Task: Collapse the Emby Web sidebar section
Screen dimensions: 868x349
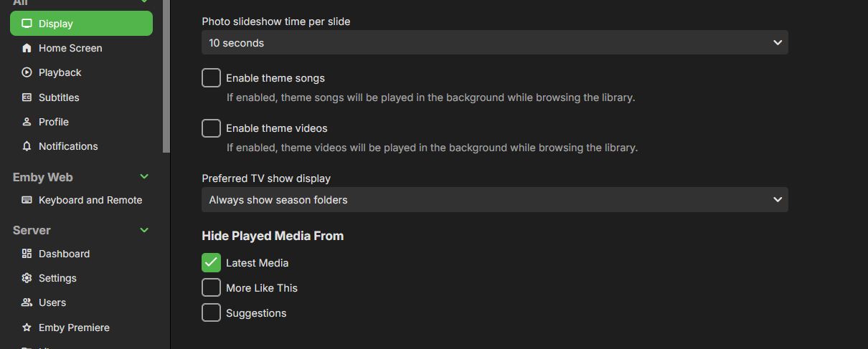Action: 144,177
